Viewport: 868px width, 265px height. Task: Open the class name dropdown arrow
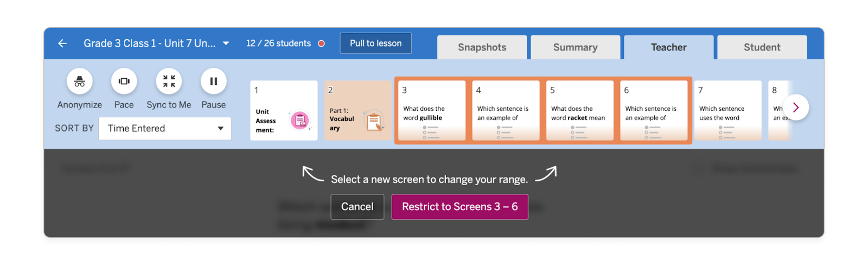(226, 43)
